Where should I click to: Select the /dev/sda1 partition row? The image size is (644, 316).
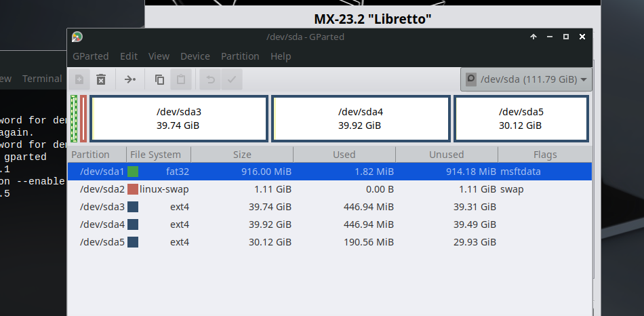pyautogui.click(x=330, y=172)
